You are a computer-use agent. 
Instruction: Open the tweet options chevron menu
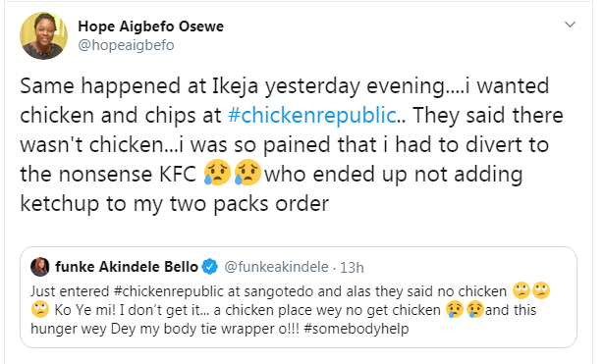pyautogui.click(x=570, y=25)
